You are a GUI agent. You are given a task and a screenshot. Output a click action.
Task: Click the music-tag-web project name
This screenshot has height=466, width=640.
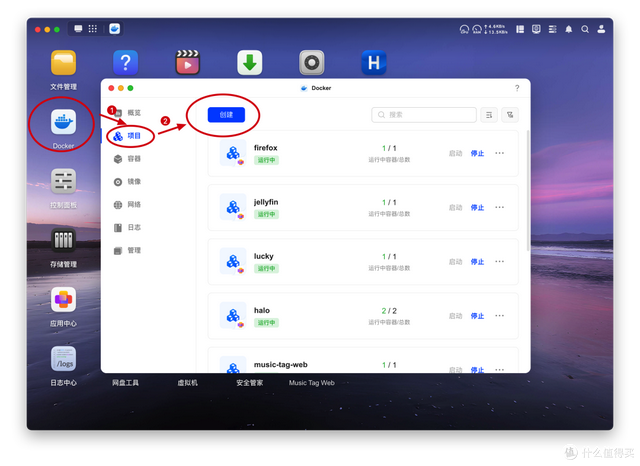click(x=280, y=365)
